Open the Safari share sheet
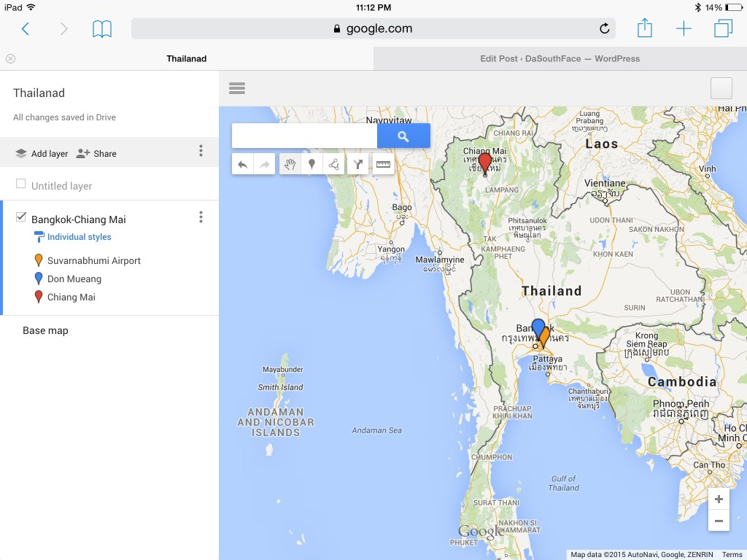Viewport: 747px width, 560px height. pyautogui.click(x=645, y=28)
